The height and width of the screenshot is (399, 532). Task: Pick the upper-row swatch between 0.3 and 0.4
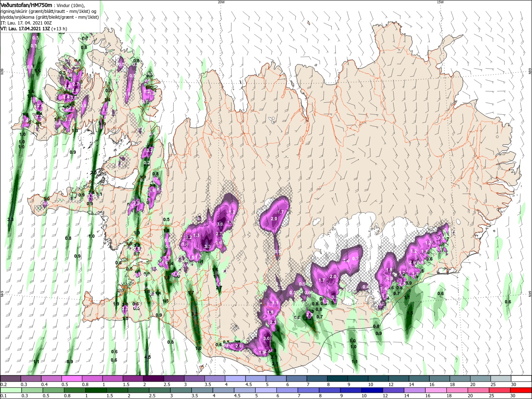tap(31, 379)
